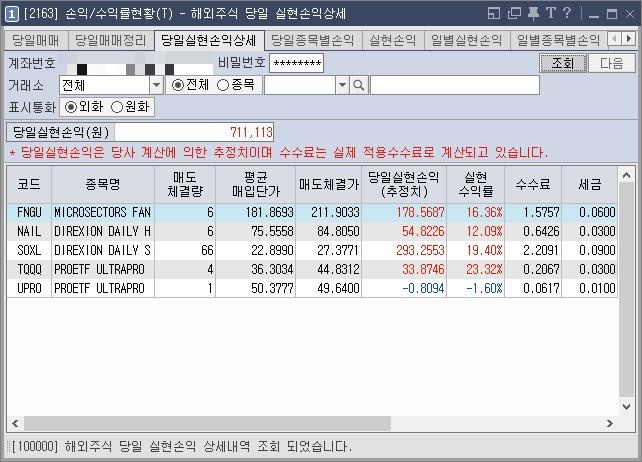The height and width of the screenshot is (462, 642).
Task: Select the UPRO row code cell
Action: pyautogui.click(x=29, y=288)
